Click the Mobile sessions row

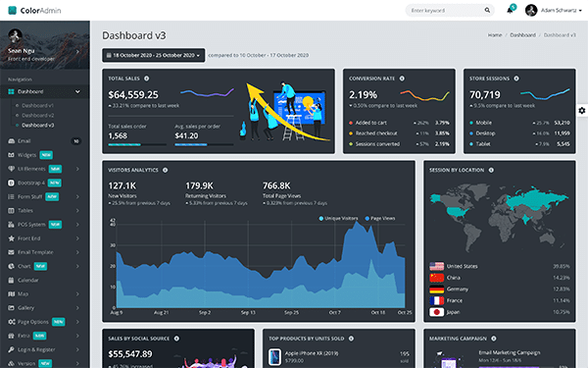coord(519,123)
